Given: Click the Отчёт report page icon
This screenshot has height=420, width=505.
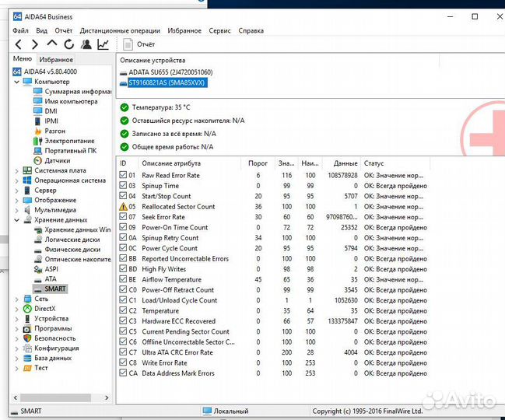Looking at the screenshot, I should 128,44.
